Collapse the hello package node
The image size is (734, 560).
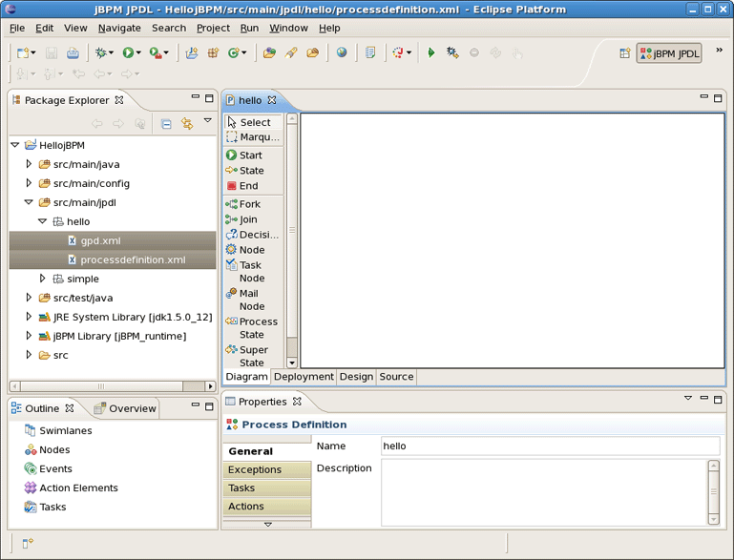tap(43, 221)
